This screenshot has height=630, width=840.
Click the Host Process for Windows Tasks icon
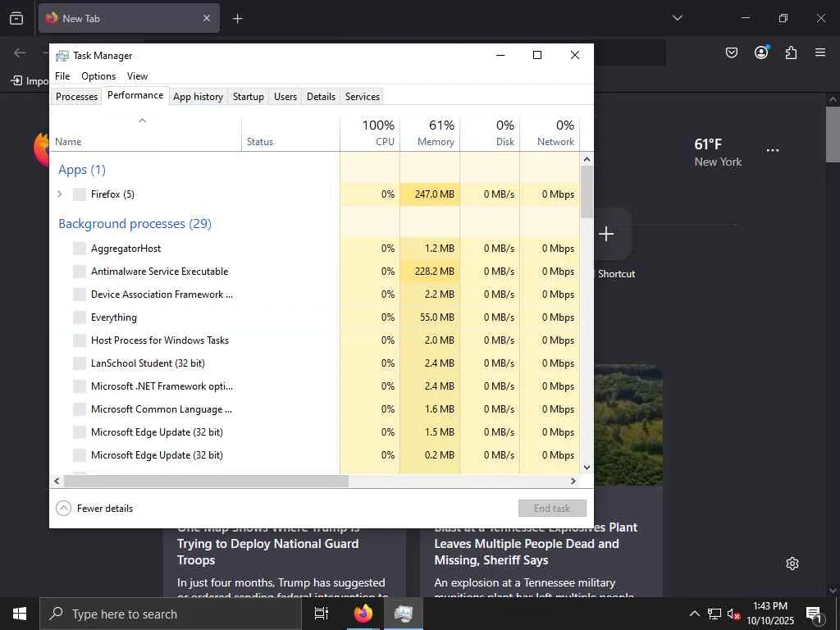(80, 340)
